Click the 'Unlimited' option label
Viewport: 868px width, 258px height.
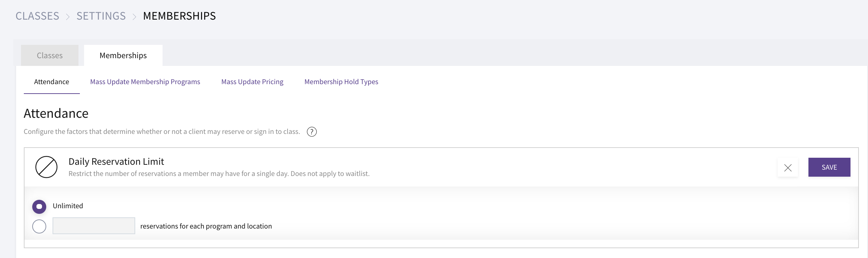68,206
